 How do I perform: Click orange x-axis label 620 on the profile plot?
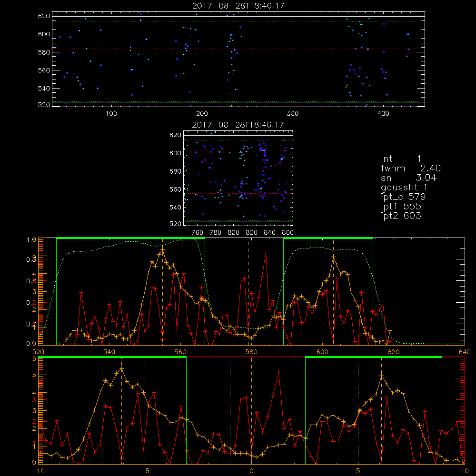[x=394, y=352]
